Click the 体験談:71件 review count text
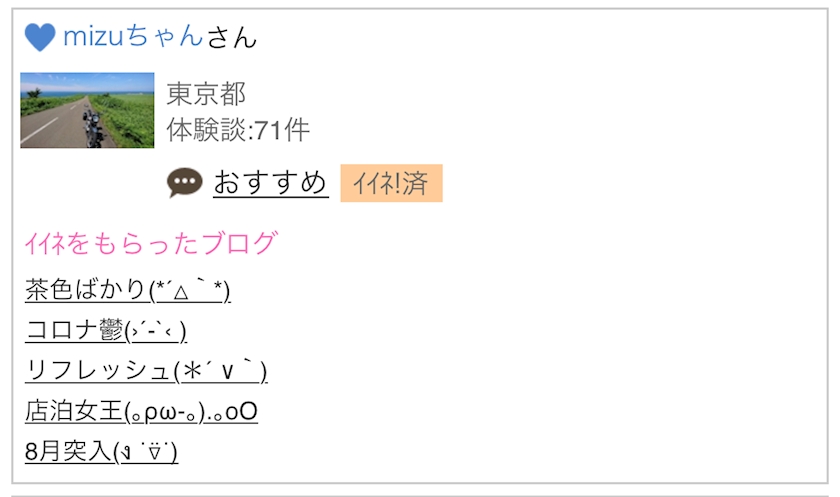 pos(238,130)
